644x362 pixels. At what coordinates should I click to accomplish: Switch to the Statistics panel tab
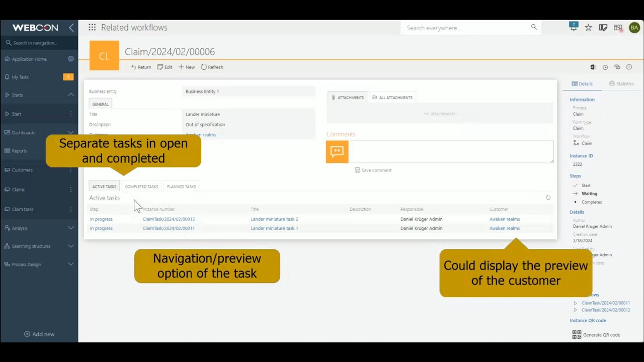[x=621, y=84]
